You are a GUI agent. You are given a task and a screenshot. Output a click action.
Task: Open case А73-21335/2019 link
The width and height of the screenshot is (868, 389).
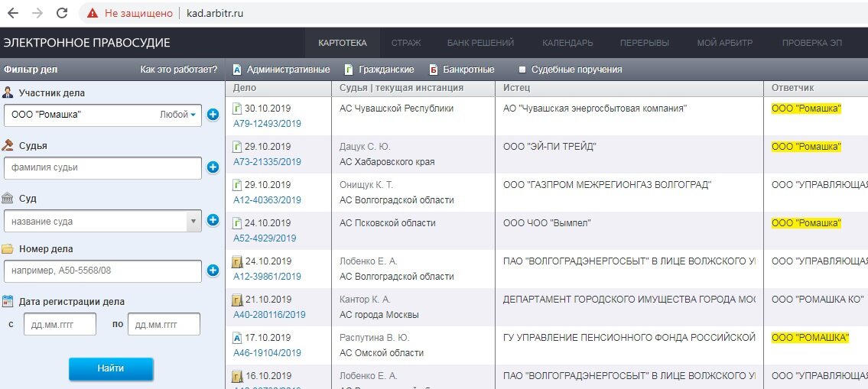pos(267,161)
